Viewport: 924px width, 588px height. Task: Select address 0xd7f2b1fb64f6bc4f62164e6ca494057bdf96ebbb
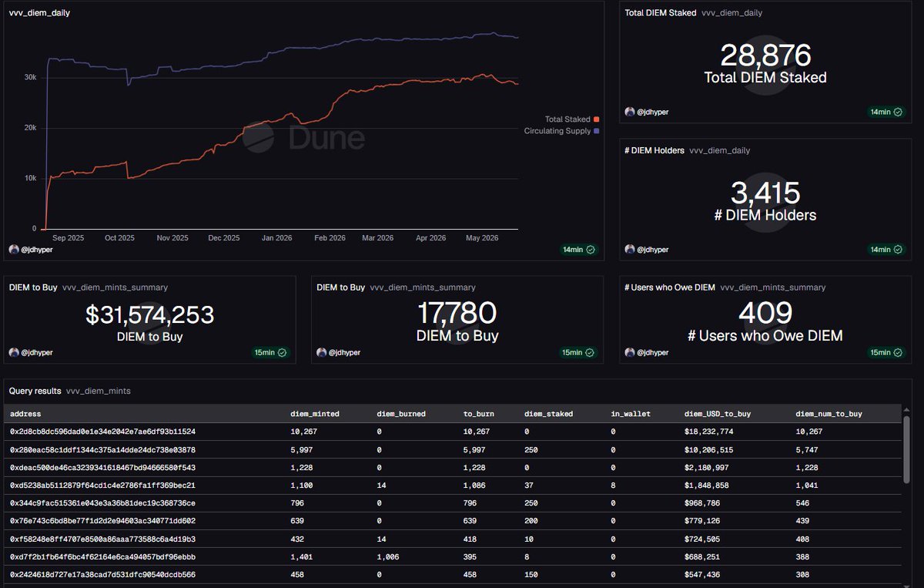coord(102,556)
